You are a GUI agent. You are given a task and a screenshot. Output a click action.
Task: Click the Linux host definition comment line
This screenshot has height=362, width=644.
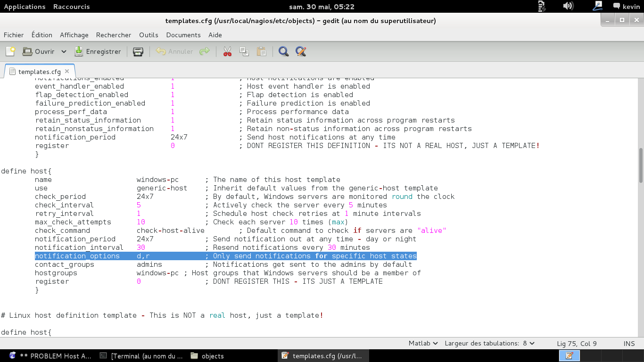pyautogui.click(x=162, y=315)
